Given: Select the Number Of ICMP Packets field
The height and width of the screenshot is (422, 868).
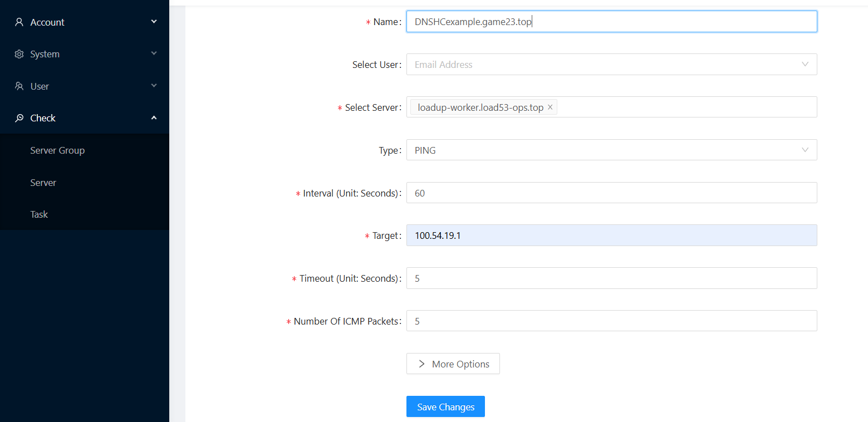Looking at the screenshot, I should pos(611,321).
